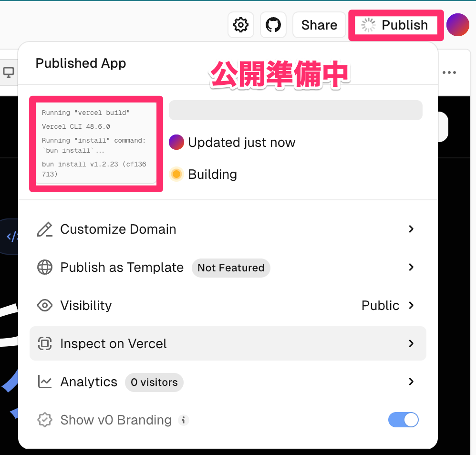Open Publish as Template menu item
This screenshot has width=476, height=455.
pos(228,268)
